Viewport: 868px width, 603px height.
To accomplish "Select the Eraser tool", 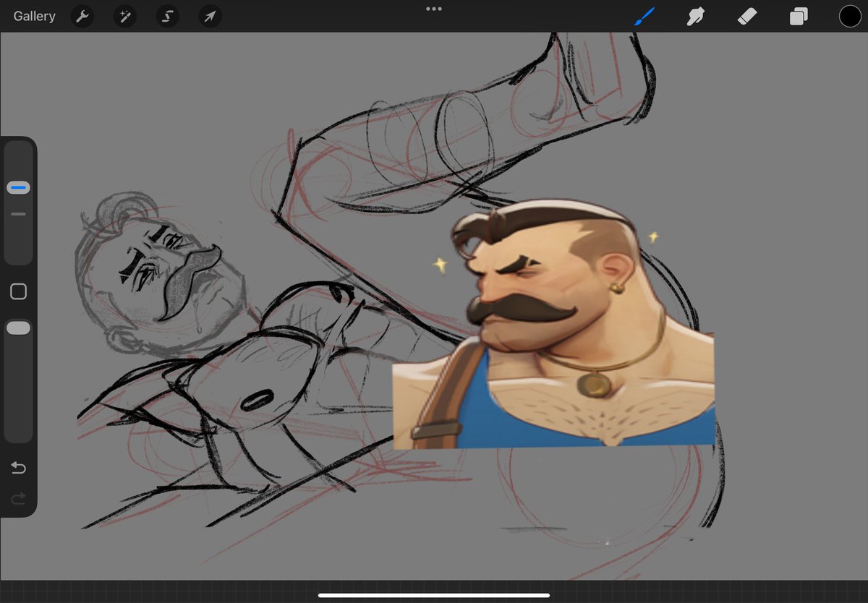I will click(x=746, y=16).
